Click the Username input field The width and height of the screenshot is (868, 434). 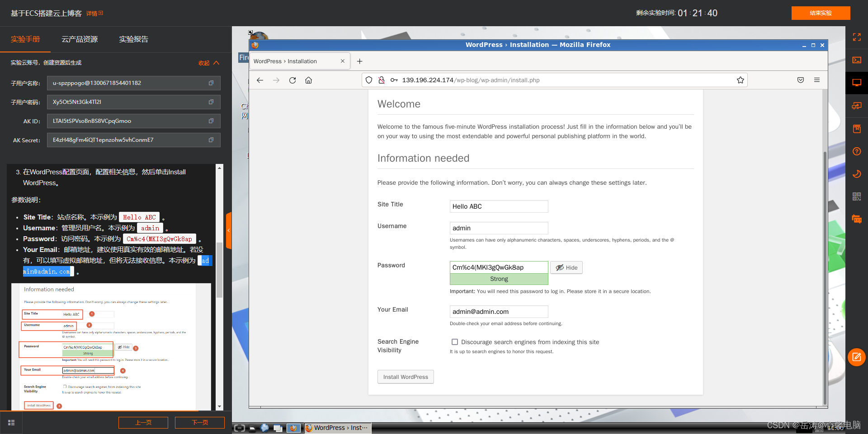tap(499, 228)
